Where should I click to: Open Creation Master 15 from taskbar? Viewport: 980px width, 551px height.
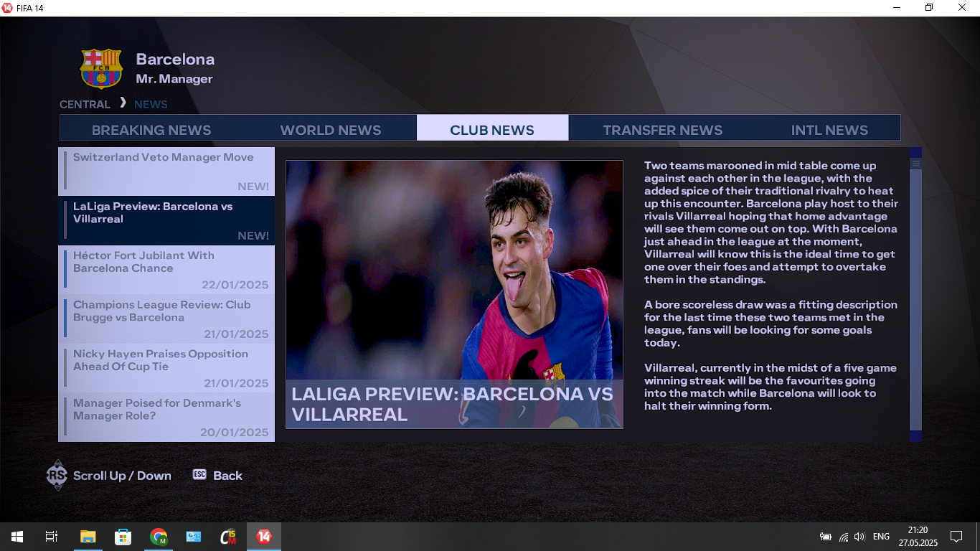(228, 537)
